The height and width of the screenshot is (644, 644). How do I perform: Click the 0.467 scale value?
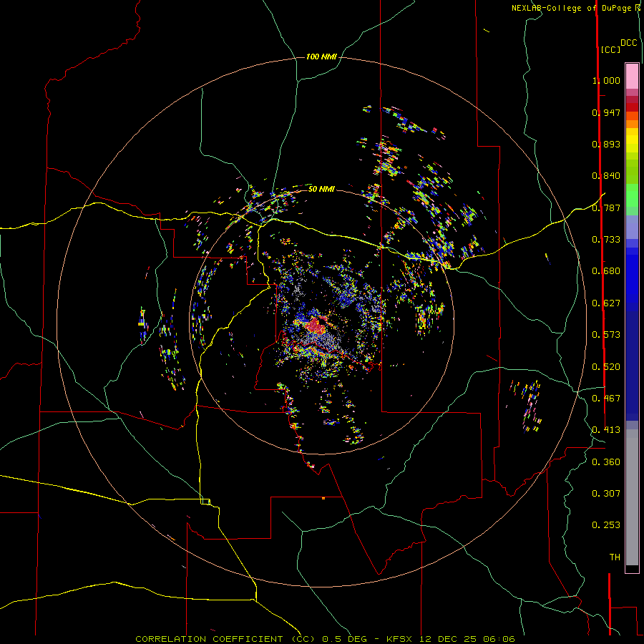point(606,399)
